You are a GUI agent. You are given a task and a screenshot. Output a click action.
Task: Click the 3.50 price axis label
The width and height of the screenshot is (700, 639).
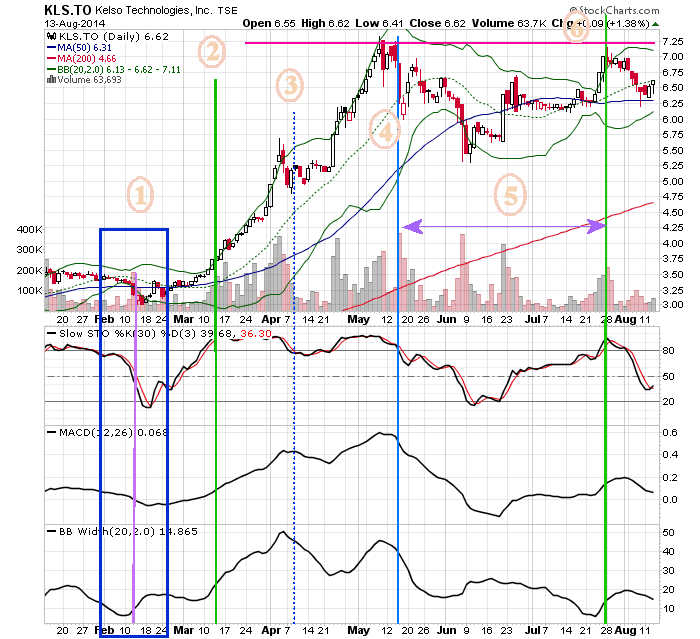click(673, 275)
